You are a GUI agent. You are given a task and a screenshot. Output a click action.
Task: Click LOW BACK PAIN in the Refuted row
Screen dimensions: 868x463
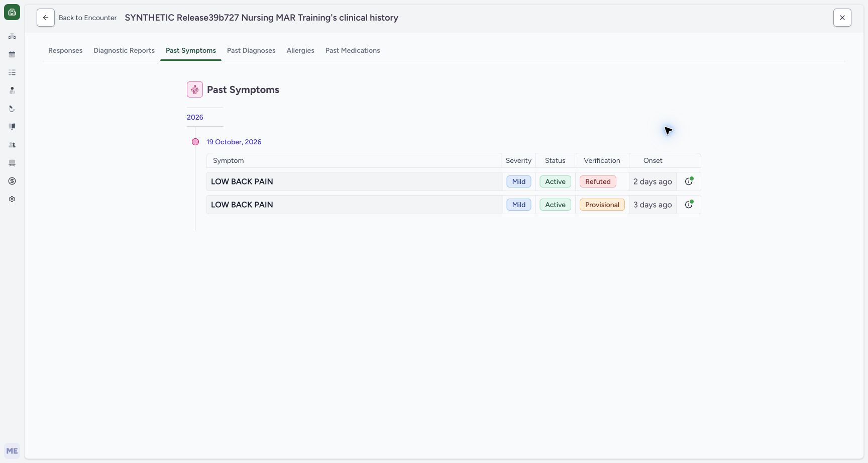point(242,181)
